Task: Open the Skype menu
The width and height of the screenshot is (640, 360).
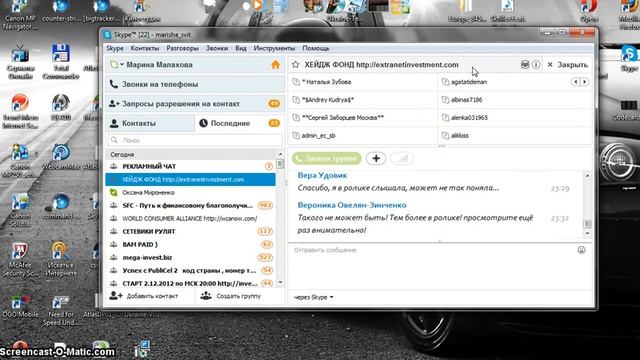Action: [x=115, y=48]
